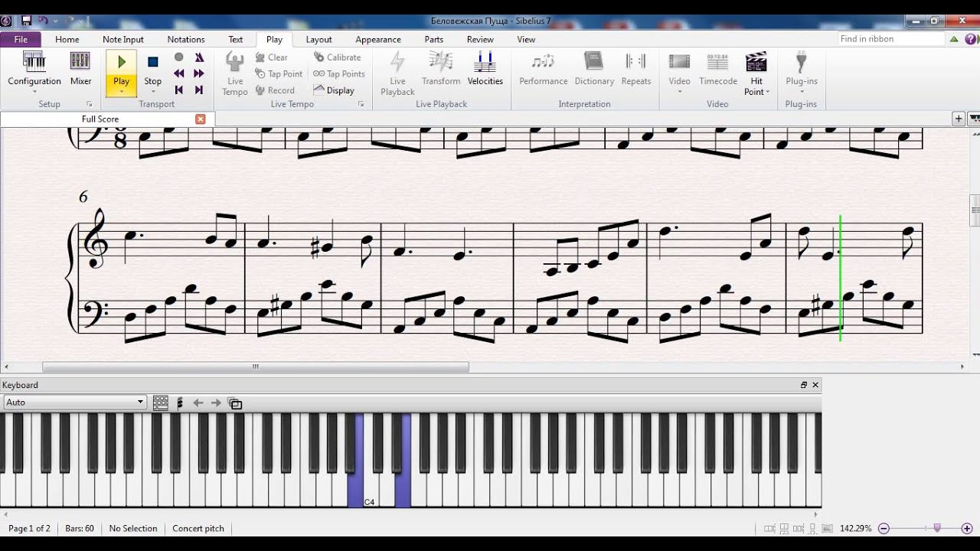
Task: Switch to the Note Input tab
Action: point(123,39)
